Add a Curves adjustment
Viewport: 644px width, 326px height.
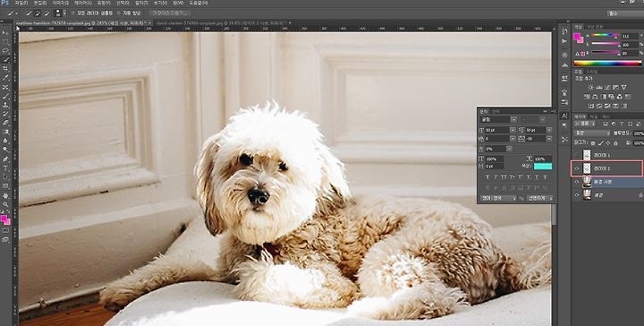click(x=607, y=87)
